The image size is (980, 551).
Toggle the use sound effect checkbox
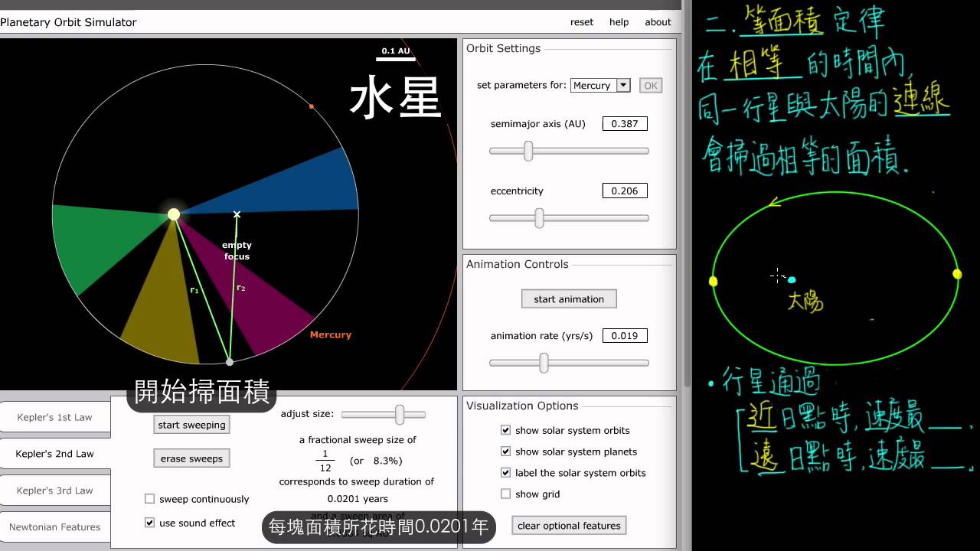point(150,523)
